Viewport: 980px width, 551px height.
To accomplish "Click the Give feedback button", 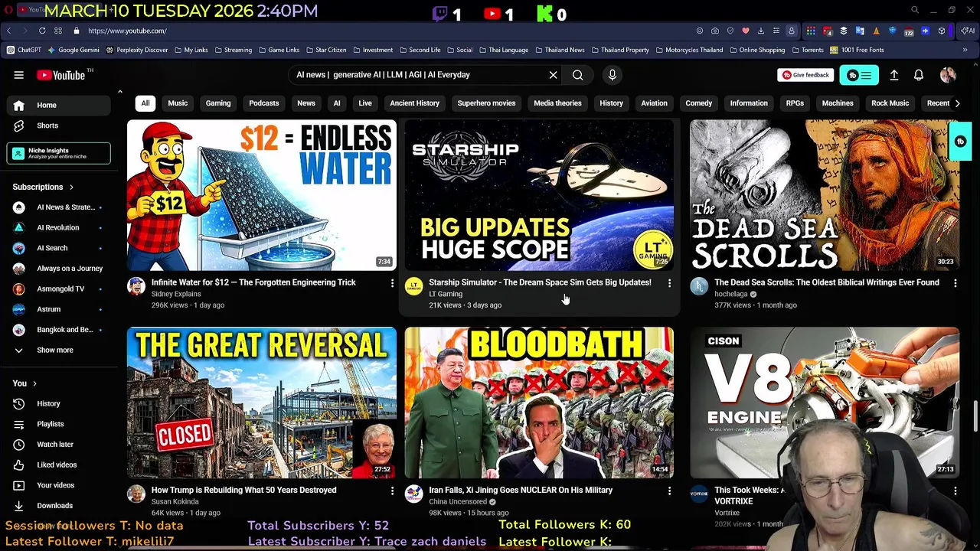I will pos(805,75).
